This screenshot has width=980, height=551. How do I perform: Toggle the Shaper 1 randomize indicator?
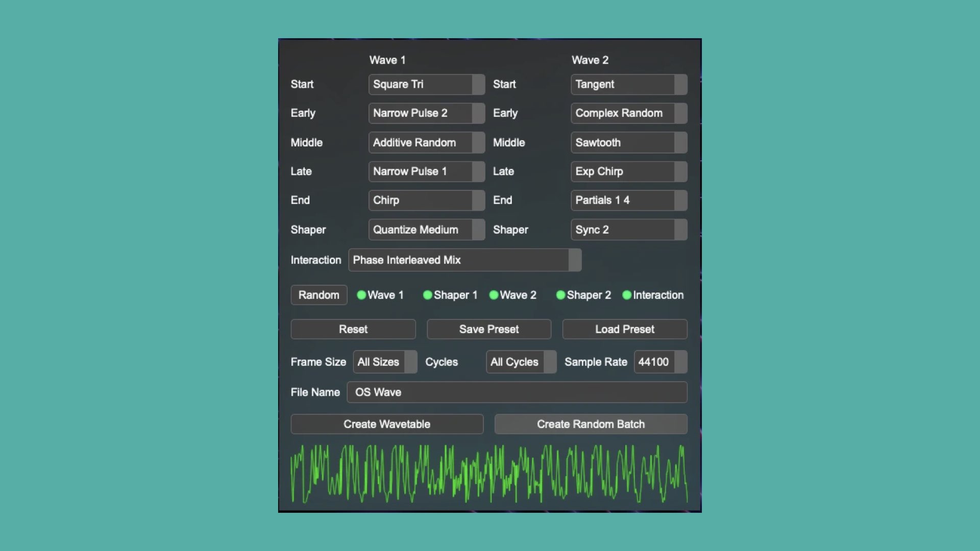coord(428,295)
